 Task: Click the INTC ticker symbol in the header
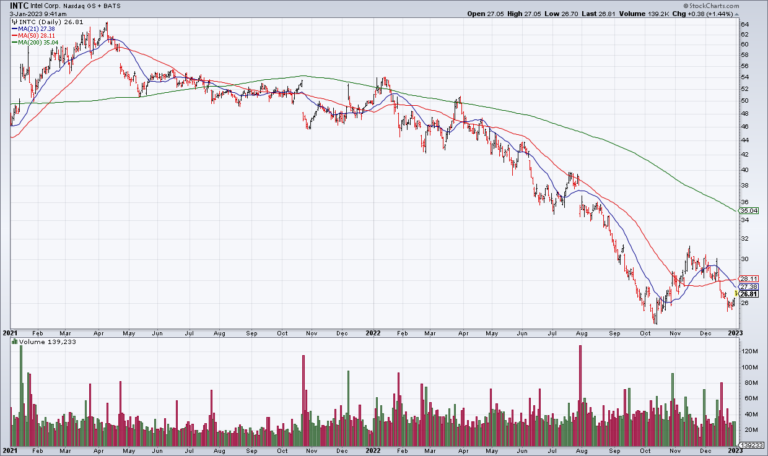point(19,6)
